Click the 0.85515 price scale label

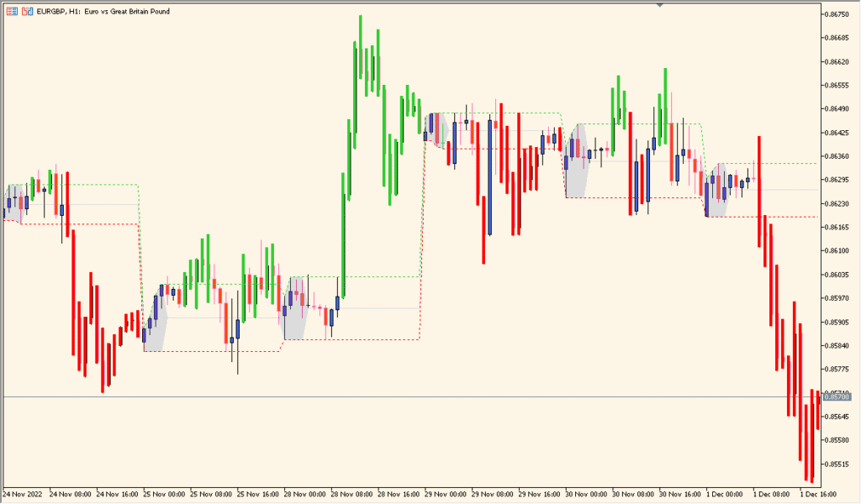tap(837, 464)
